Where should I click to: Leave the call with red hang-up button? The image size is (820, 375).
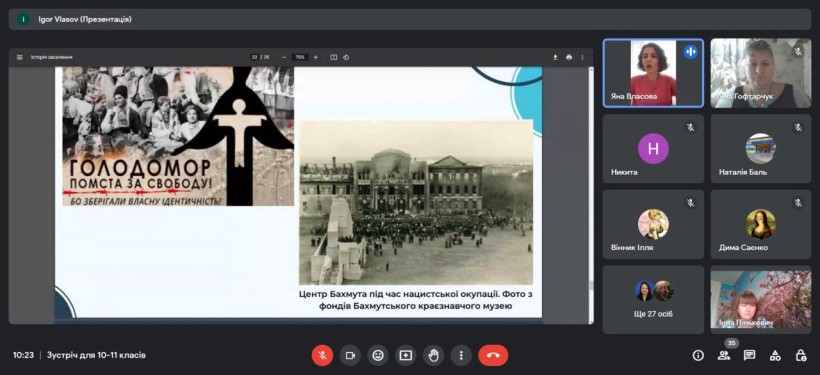[x=493, y=356]
